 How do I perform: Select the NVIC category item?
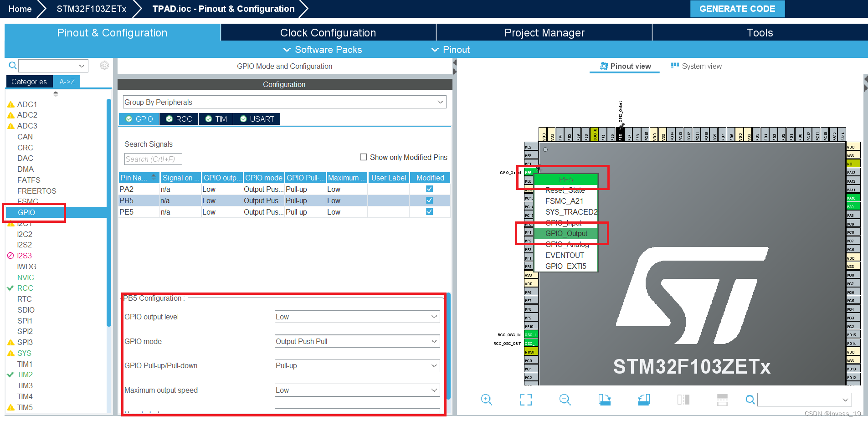coord(26,277)
